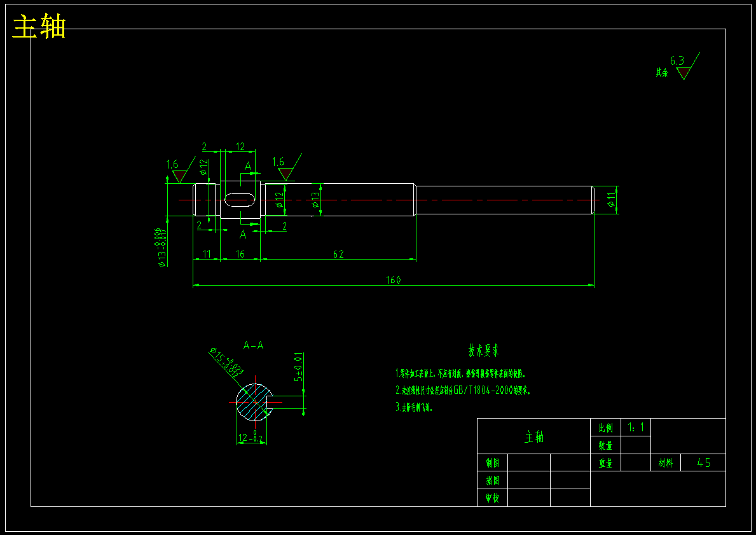This screenshot has width=756, height=535.
Task: Select the 制图 label cell
Action: click(x=492, y=463)
